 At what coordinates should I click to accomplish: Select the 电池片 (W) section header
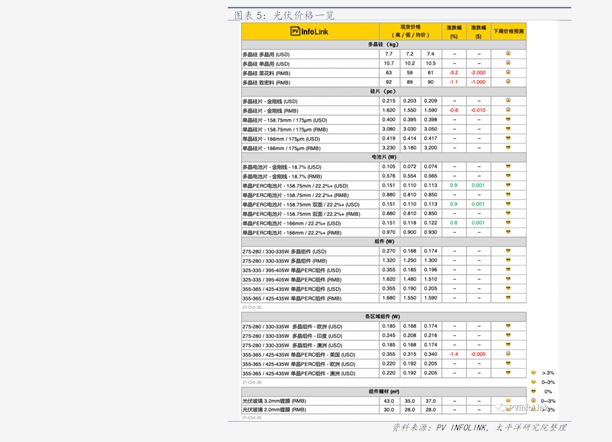(x=384, y=157)
